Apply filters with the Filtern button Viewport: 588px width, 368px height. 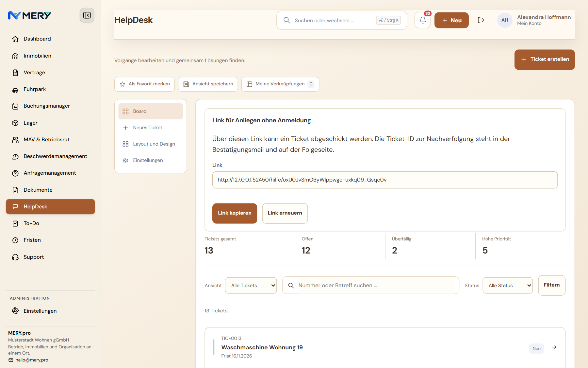tap(552, 285)
